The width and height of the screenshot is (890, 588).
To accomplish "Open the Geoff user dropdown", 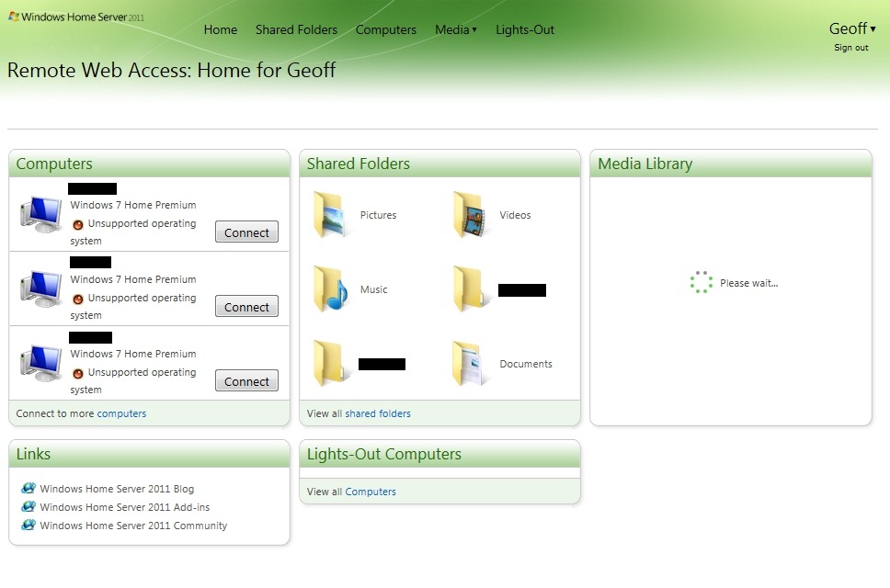I will 851,28.
